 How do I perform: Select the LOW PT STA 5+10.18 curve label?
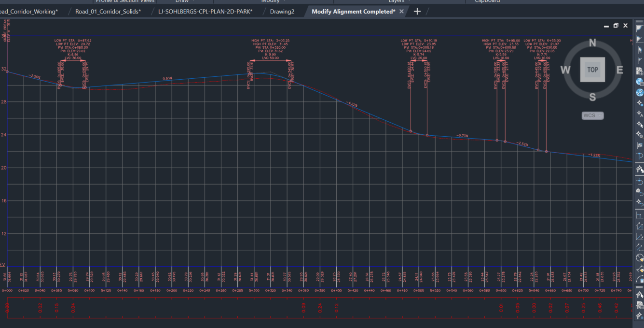pos(419,41)
